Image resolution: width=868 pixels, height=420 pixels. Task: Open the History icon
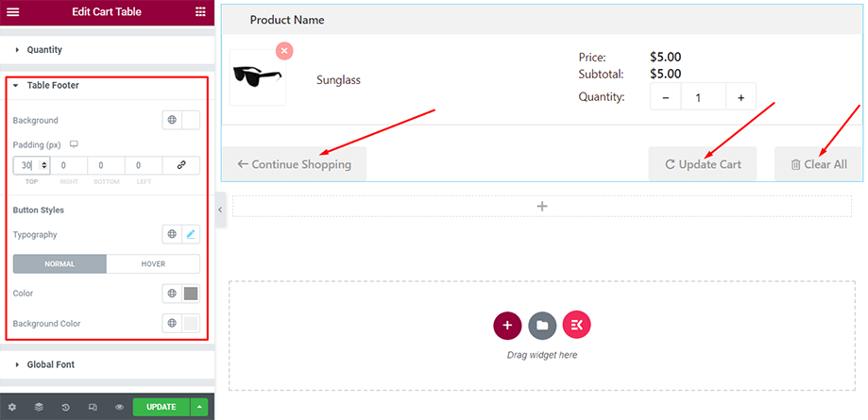[x=66, y=407]
